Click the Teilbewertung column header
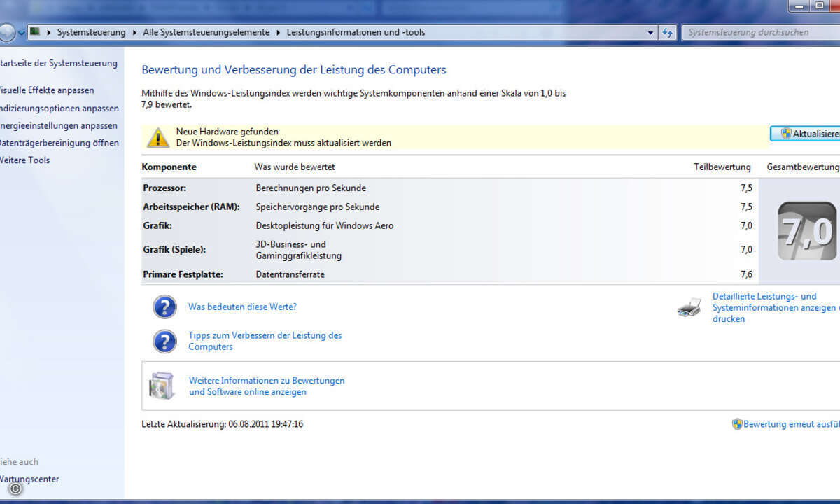Viewport: 840px width, 504px height. (722, 167)
